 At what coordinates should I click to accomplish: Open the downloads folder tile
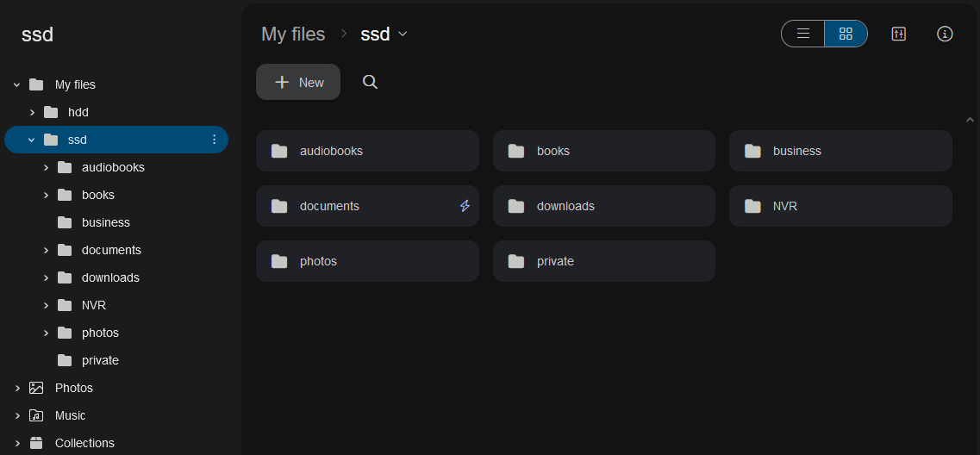[x=603, y=206]
